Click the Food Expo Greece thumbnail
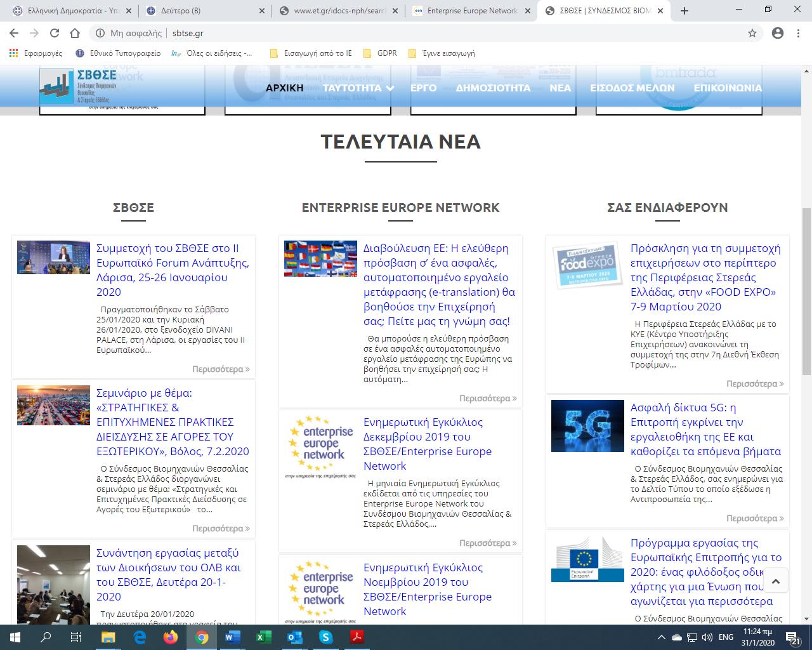This screenshot has width=812, height=650. click(587, 265)
